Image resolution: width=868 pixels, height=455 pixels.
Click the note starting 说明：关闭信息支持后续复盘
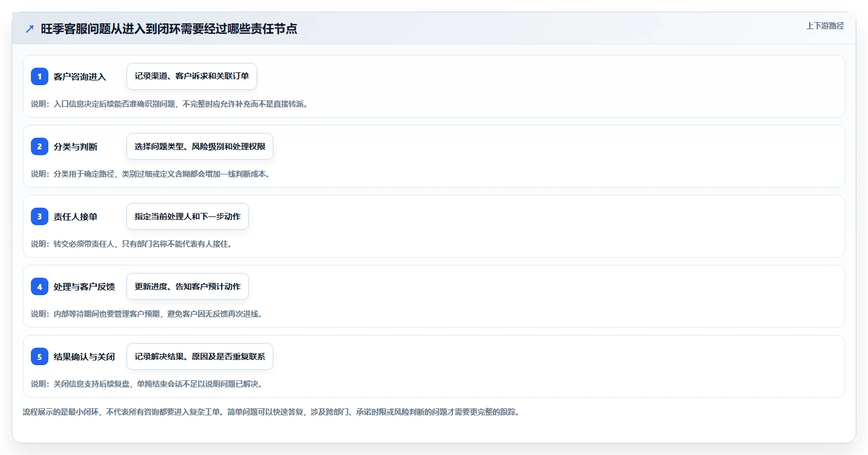pyautogui.click(x=147, y=384)
